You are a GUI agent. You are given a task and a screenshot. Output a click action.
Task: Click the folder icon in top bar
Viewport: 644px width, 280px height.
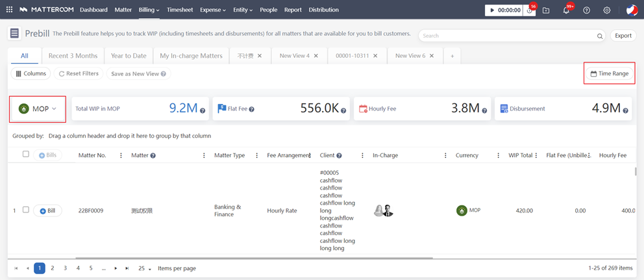pos(546,10)
